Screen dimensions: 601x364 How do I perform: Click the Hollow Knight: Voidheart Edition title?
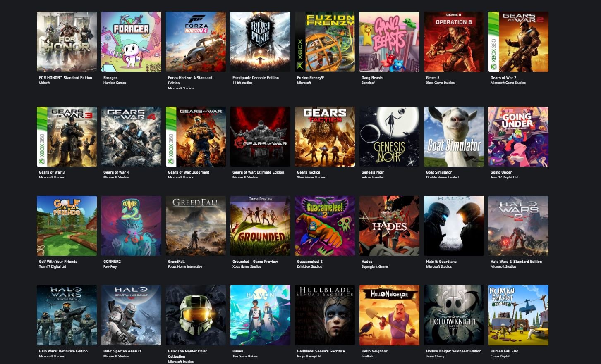coord(453,351)
